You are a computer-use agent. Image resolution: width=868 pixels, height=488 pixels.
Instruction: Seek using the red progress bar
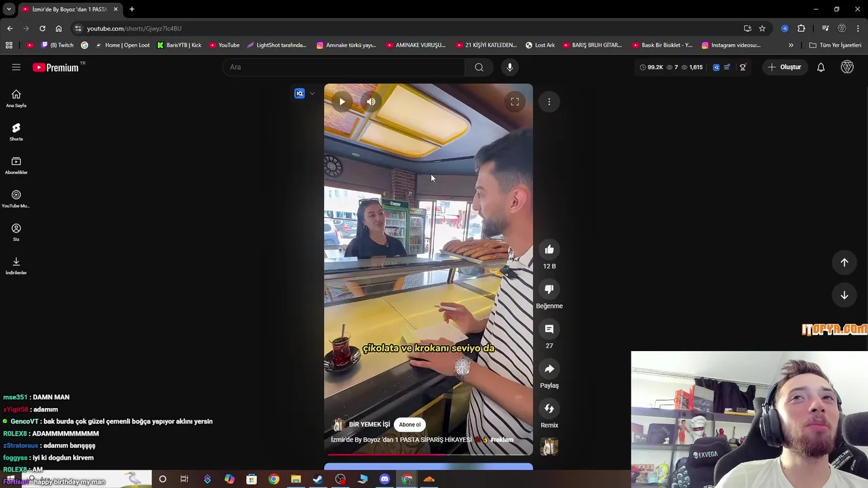tap(429, 454)
